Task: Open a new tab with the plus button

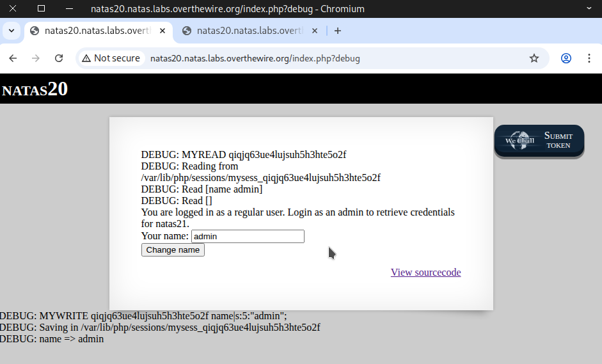Action: coord(338,31)
